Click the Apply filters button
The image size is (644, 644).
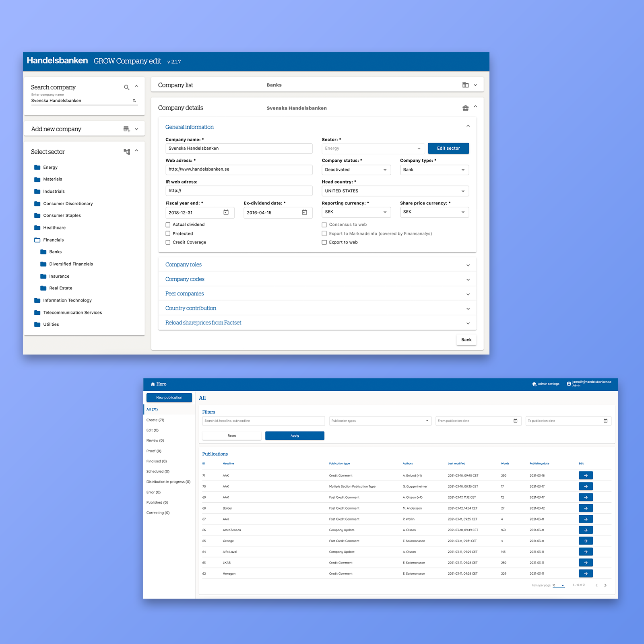click(295, 436)
